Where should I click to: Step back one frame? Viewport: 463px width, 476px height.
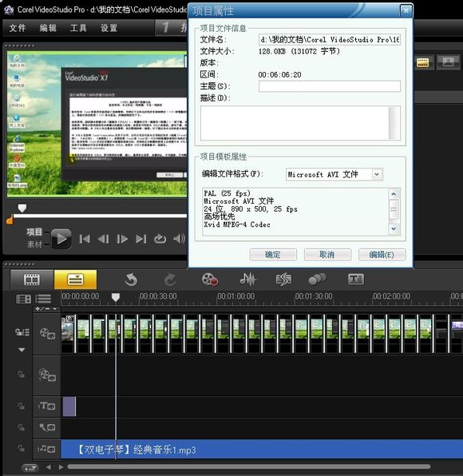coord(103,239)
